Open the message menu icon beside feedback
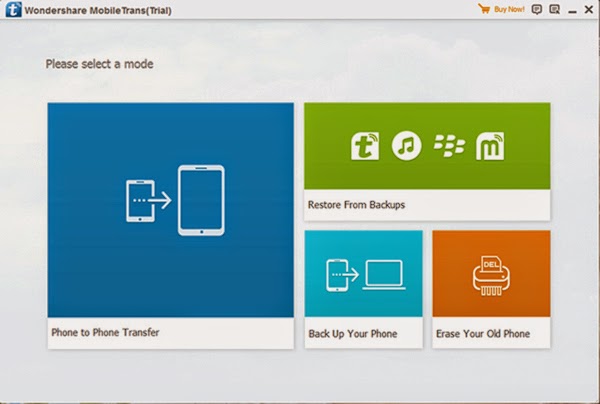600x404 pixels. pos(554,9)
